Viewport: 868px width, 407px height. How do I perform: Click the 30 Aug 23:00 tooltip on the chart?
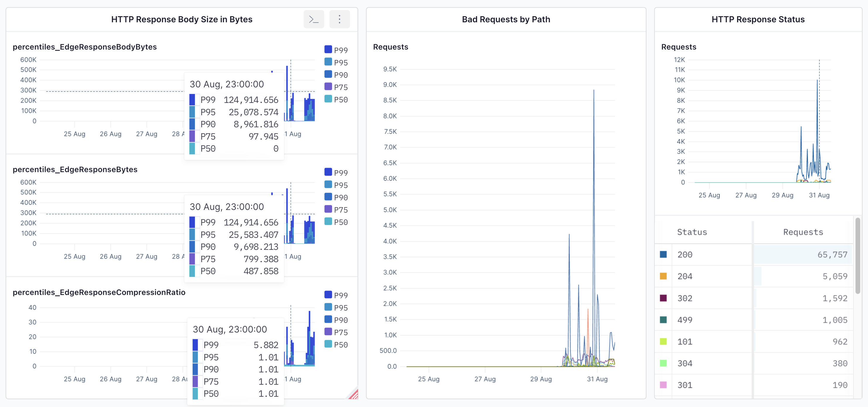234,116
